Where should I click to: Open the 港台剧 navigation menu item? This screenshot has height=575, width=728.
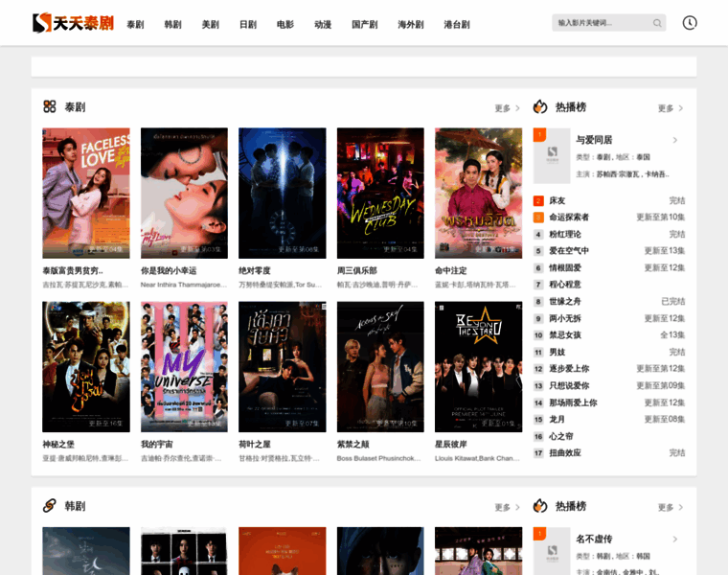click(457, 25)
